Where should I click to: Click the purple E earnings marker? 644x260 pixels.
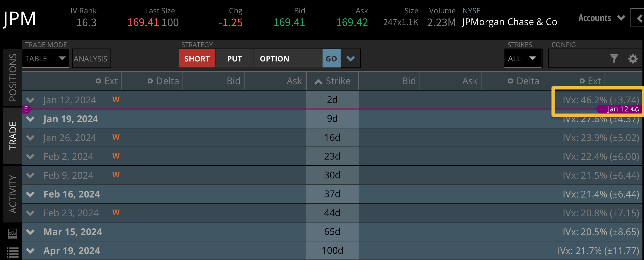26,109
